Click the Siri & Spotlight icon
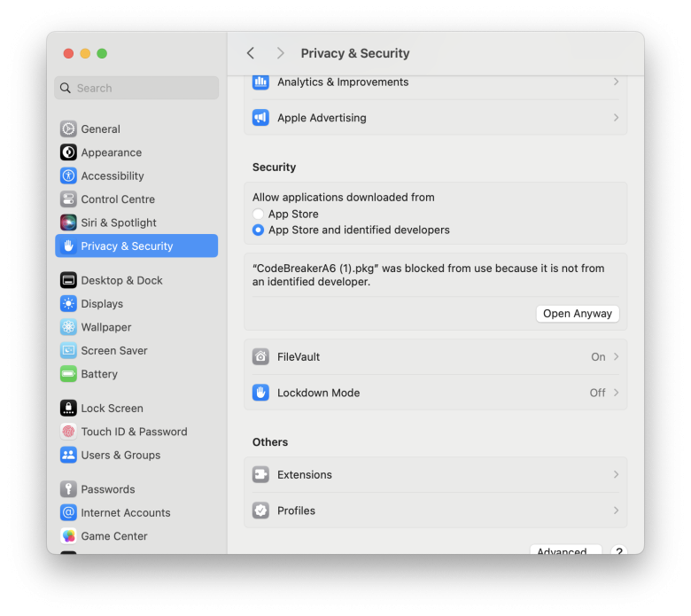The image size is (691, 616). [x=68, y=222]
